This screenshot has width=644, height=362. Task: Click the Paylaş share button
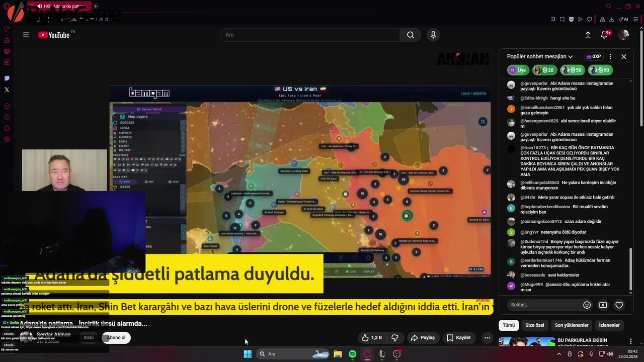pos(423,338)
